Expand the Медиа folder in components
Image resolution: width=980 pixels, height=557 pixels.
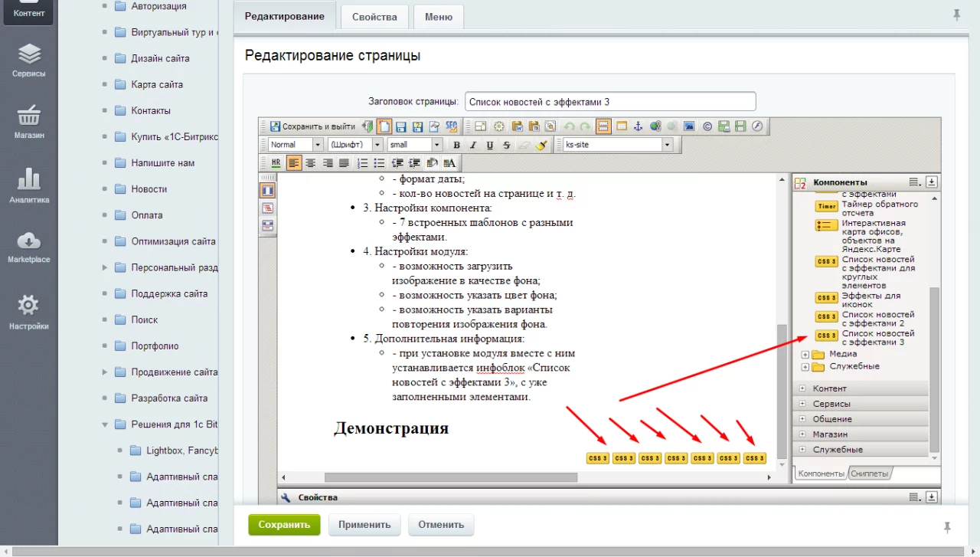(805, 355)
